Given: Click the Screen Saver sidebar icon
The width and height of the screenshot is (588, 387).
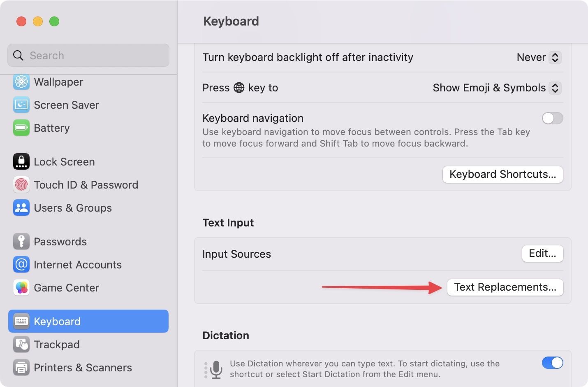Looking at the screenshot, I should [x=21, y=105].
